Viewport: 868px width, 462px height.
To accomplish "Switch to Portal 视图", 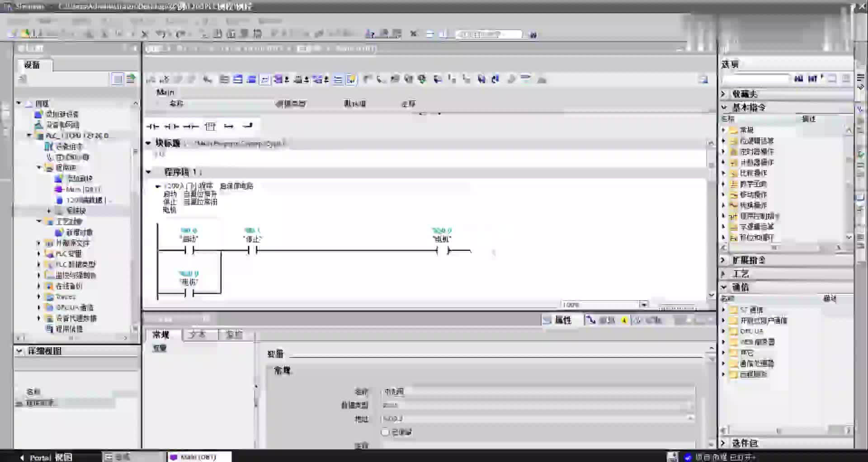I will [x=45, y=457].
